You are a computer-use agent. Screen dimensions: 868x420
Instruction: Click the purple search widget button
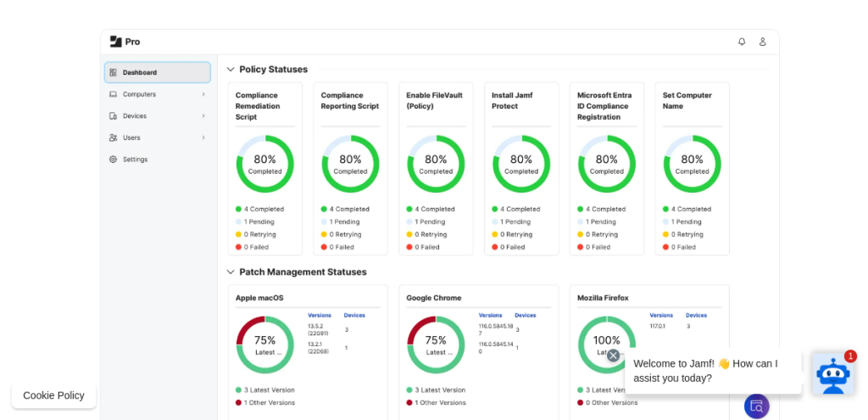[757, 406]
